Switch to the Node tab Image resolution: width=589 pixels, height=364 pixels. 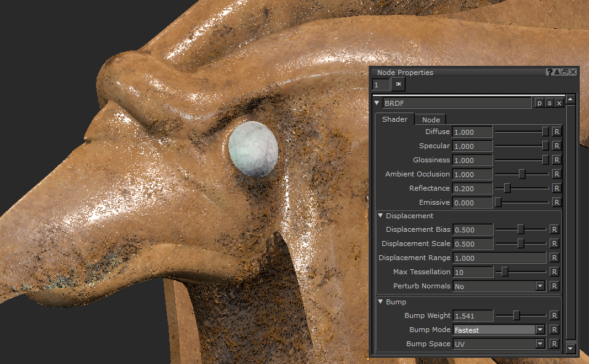pyautogui.click(x=430, y=119)
